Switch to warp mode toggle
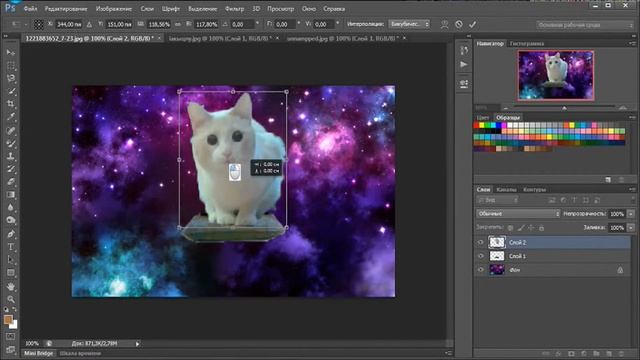640x360 pixels. point(444,24)
